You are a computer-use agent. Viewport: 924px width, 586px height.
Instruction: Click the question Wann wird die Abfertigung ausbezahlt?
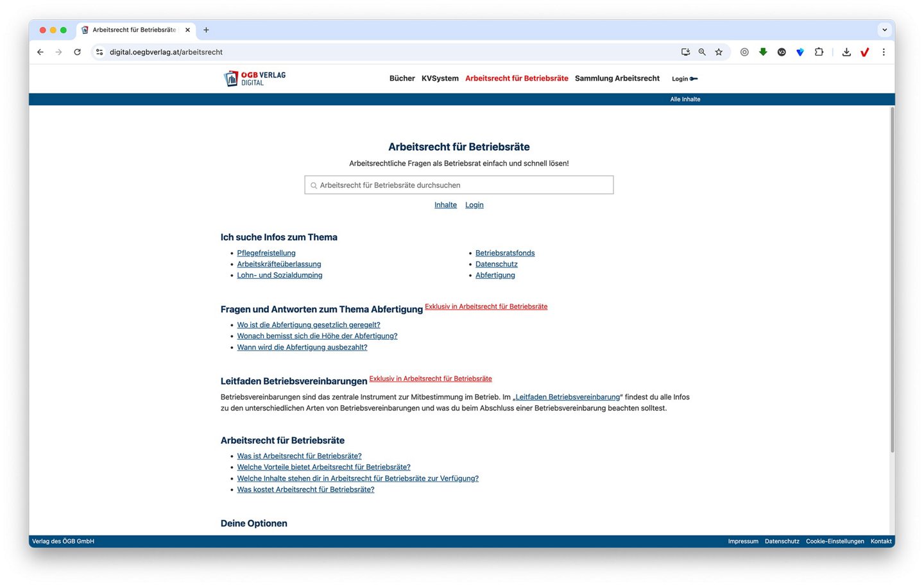coord(302,347)
